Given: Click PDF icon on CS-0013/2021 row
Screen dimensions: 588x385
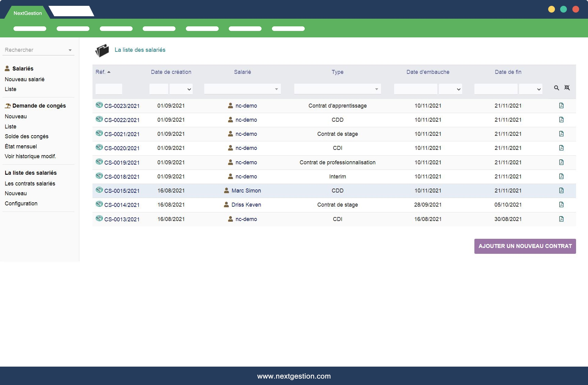Looking at the screenshot, I should [561, 219].
